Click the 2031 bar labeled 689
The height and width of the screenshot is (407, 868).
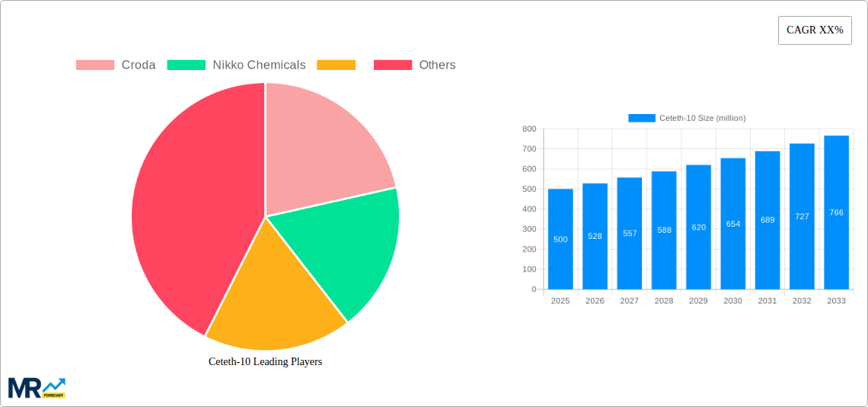767,220
